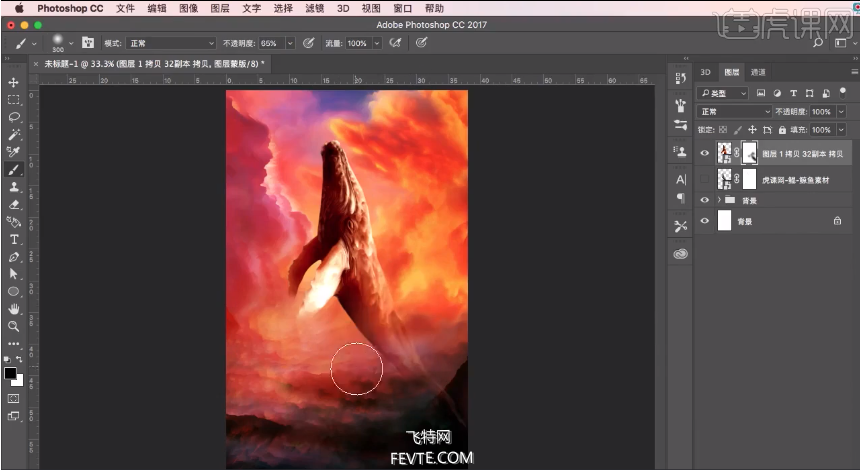This screenshot has height=470, width=860.
Task: Select the Eraser tool
Action: [x=14, y=204]
